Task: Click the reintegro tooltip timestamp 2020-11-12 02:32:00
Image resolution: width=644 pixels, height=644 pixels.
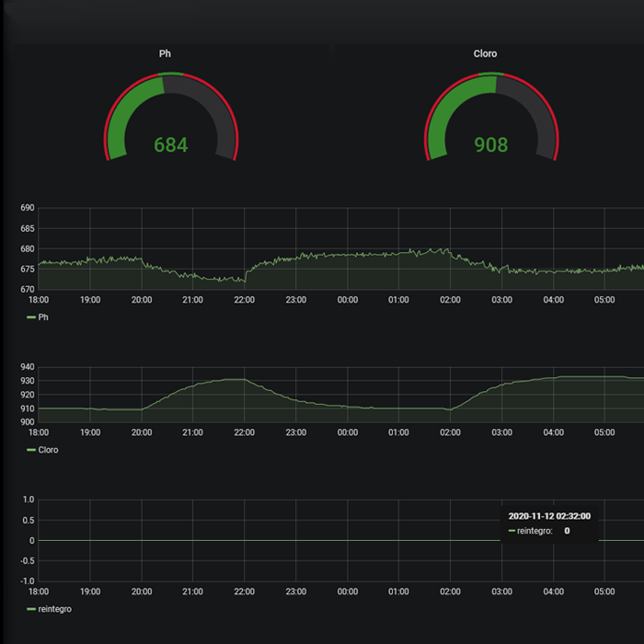Action: coord(549,516)
